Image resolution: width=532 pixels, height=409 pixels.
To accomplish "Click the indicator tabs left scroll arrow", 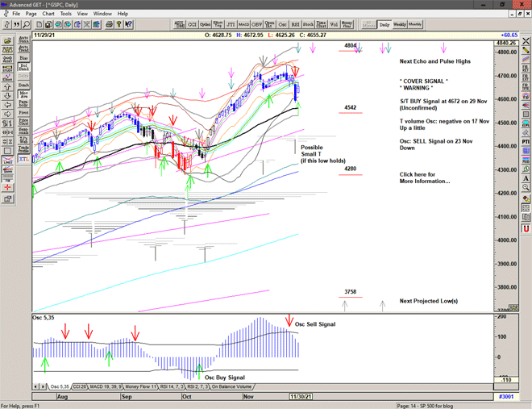I will point(36,387).
